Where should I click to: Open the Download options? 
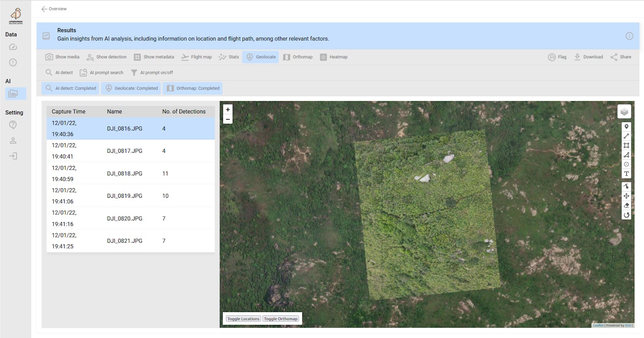tap(588, 57)
